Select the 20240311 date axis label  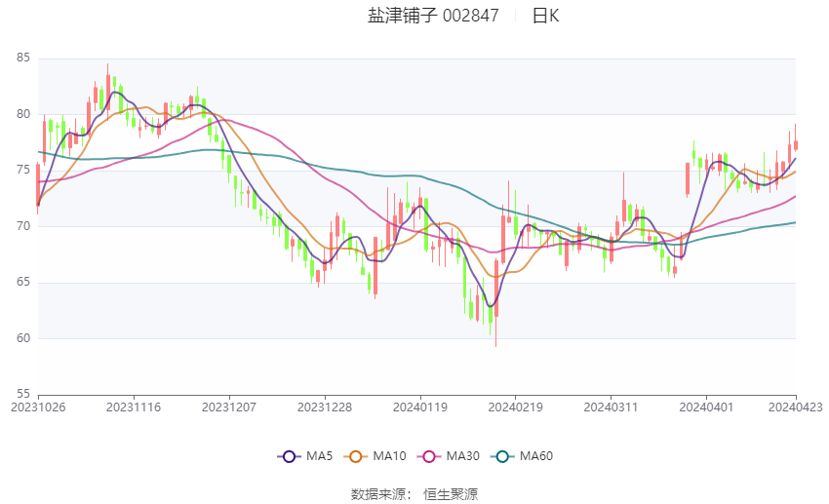pyautogui.click(x=611, y=407)
